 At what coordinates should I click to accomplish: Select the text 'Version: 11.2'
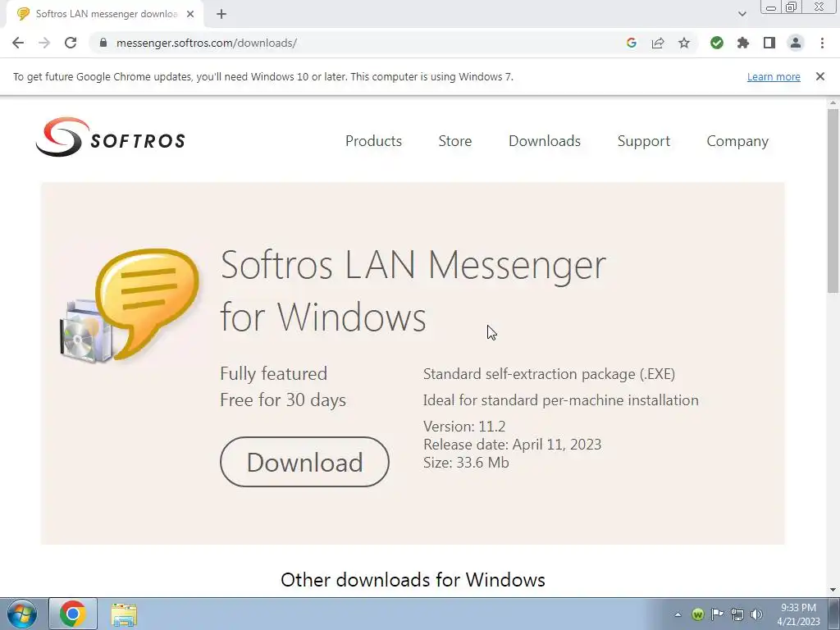point(464,427)
